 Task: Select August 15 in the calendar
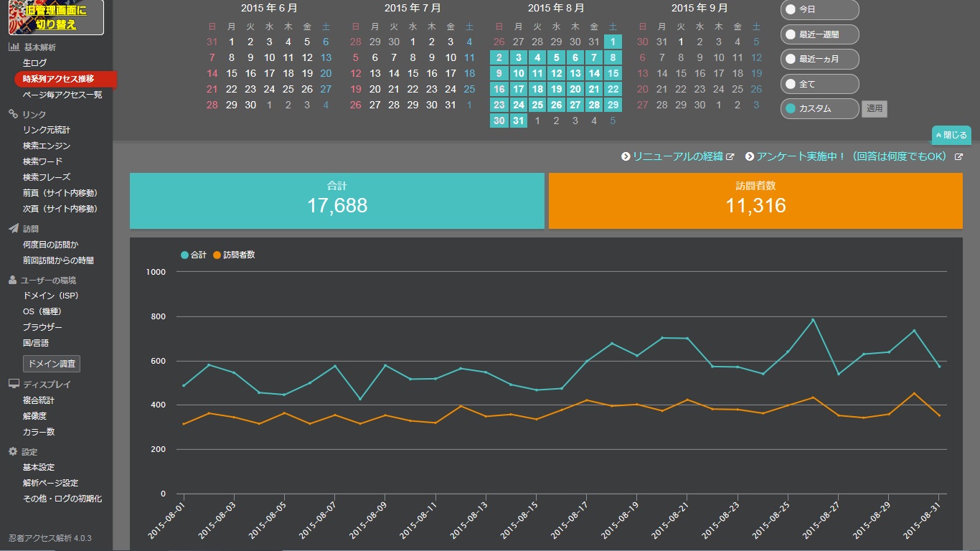pyautogui.click(x=613, y=73)
